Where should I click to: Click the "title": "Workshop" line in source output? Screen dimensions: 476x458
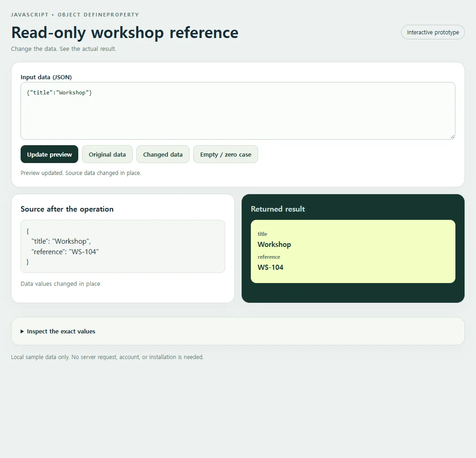(x=61, y=241)
